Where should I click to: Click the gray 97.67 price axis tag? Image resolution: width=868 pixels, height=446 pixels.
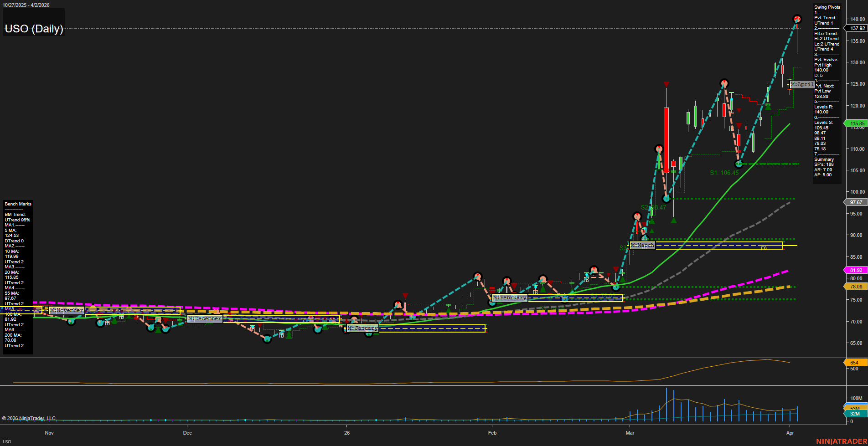[856, 202]
